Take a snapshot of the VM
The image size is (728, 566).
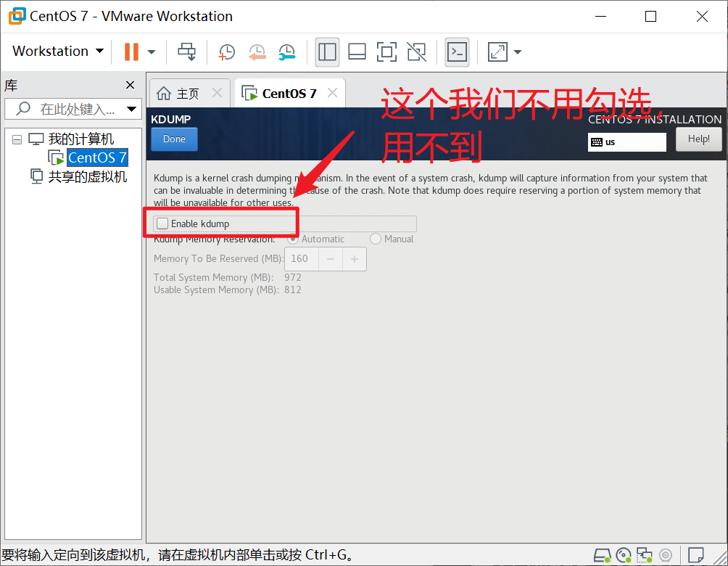226,52
